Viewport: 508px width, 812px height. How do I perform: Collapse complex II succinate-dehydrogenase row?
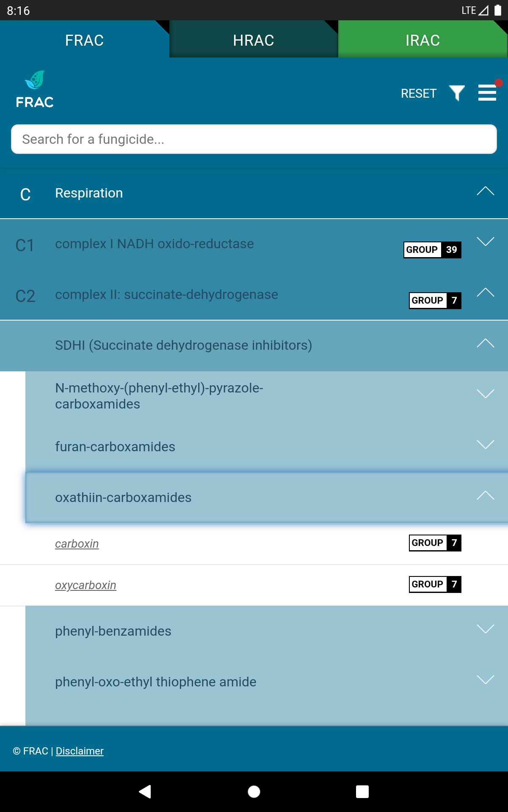click(254, 295)
